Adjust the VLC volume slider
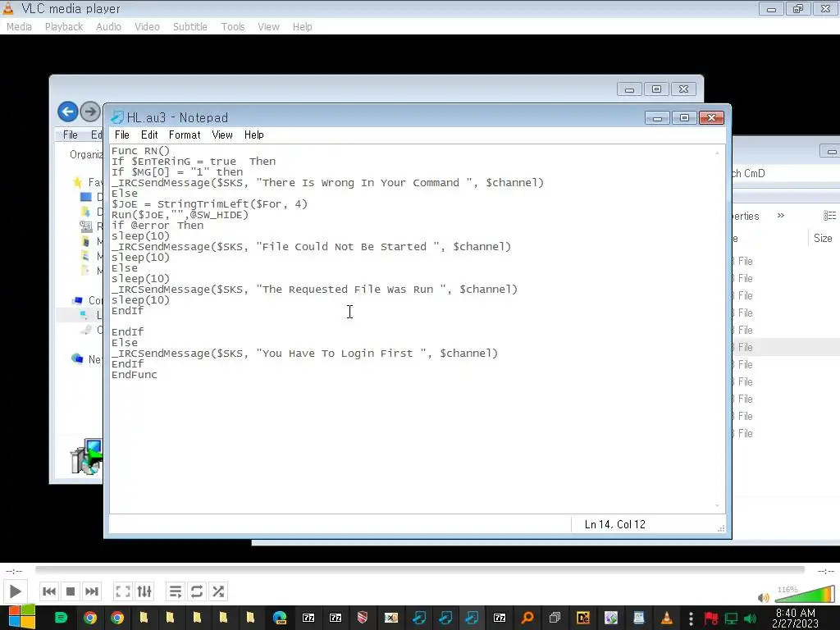This screenshot has height=630, width=840. [806, 595]
